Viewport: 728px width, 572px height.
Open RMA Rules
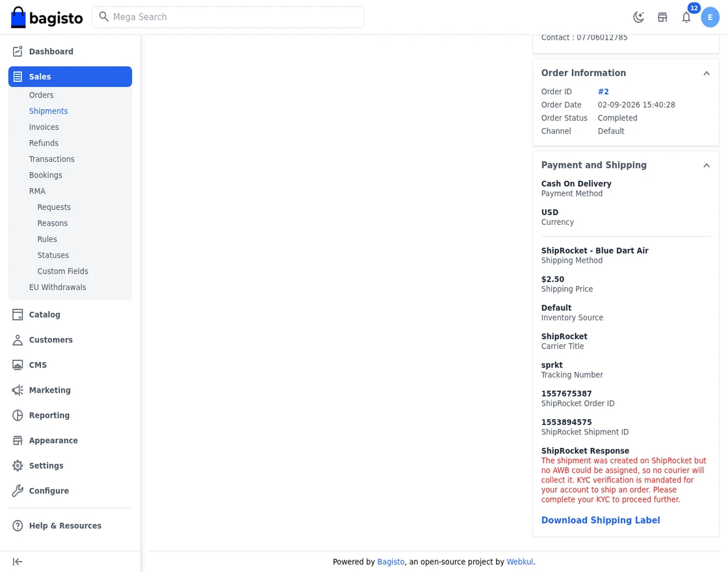pos(47,239)
